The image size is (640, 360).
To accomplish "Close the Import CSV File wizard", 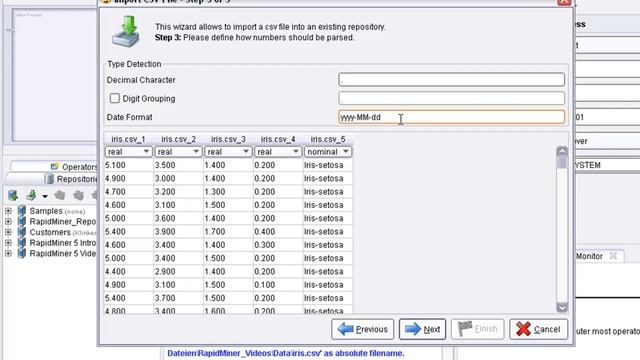I will (x=564, y=2).
